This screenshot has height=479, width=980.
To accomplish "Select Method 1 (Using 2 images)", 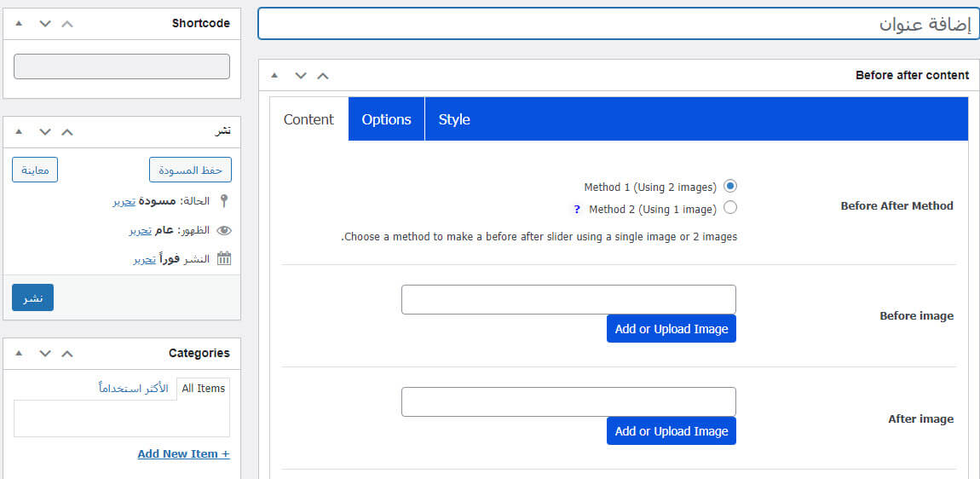I will click(x=729, y=186).
